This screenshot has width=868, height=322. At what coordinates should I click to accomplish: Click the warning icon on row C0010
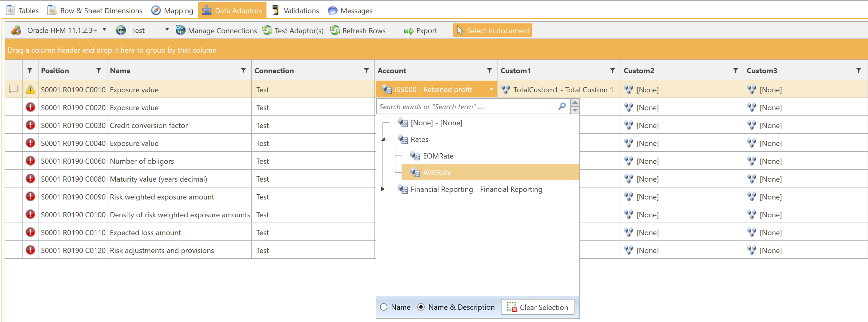30,89
